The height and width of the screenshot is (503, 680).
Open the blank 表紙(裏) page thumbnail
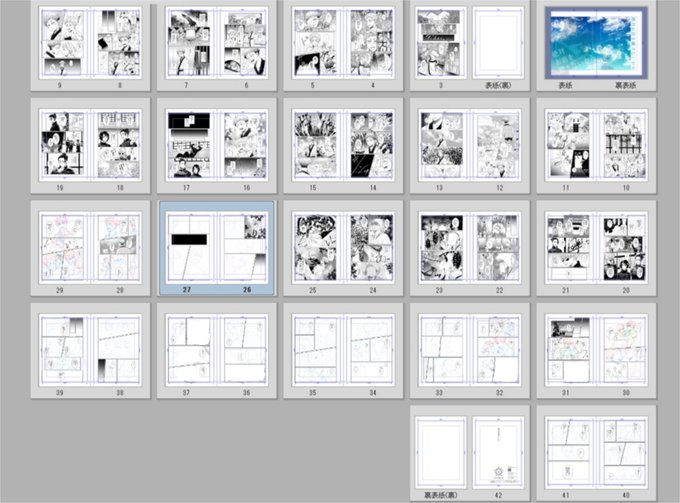click(498, 42)
